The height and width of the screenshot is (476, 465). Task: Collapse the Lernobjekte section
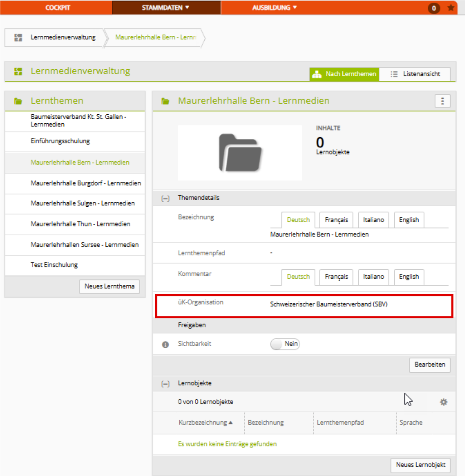[165, 384]
